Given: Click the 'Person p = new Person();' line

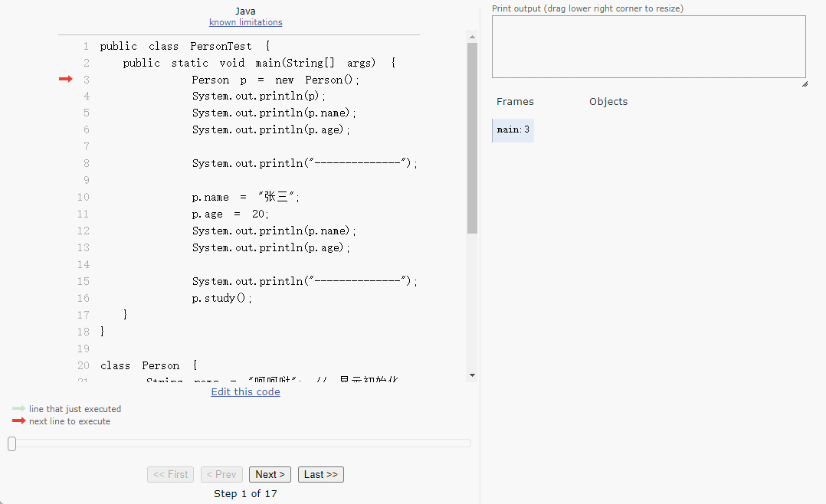Looking at the screenshot, I should 275,80.
